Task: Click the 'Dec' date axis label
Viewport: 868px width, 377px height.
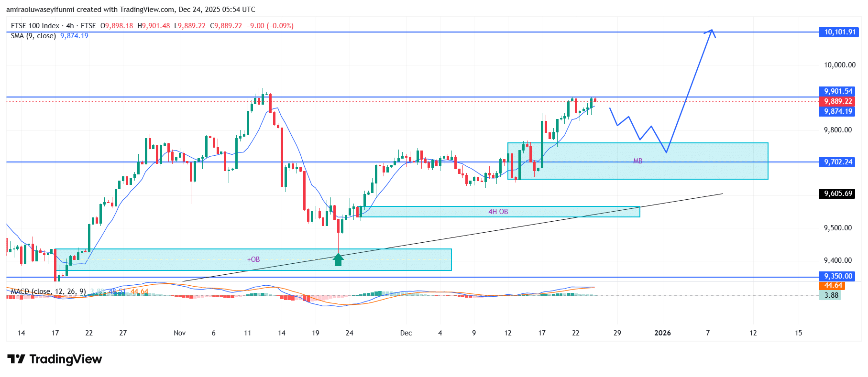Action: click(406, 333)
